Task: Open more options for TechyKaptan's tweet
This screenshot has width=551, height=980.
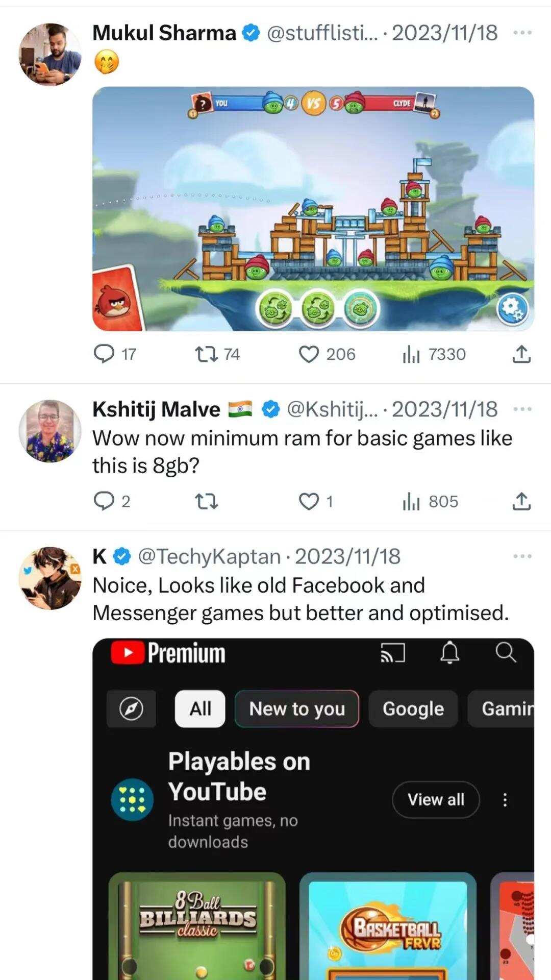Action: (522, 556)
